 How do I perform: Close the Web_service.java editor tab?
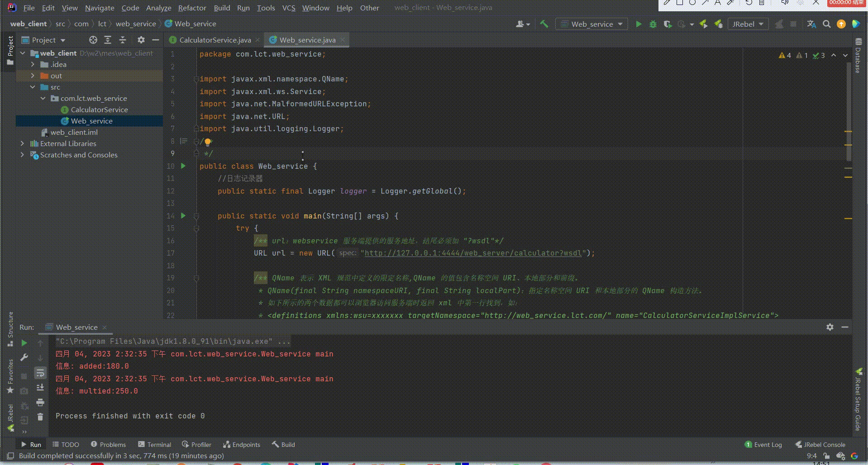pos(343,40)
